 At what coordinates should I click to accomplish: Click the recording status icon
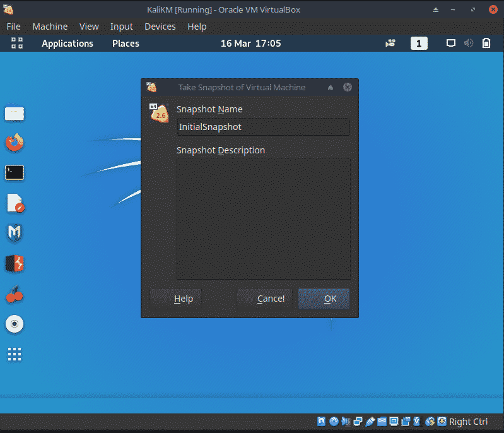point(406,422)
